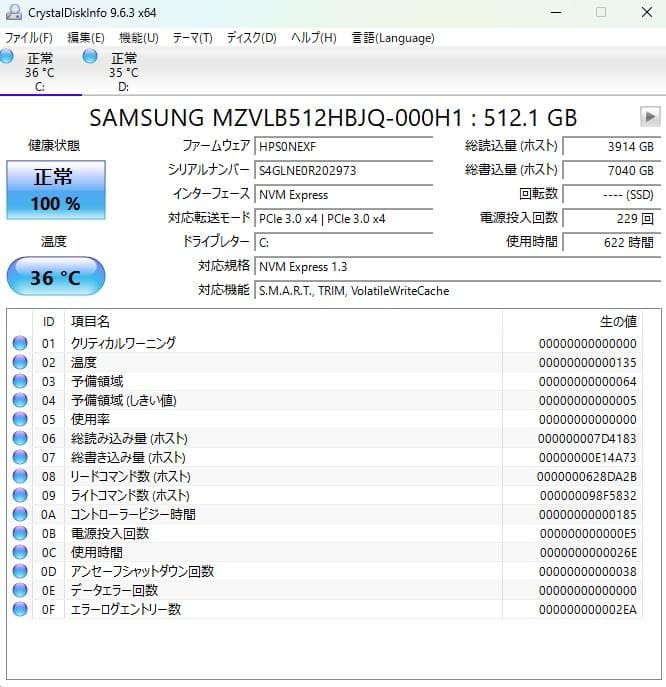
Task: Click the firmware field HPS0NEXF
Action: [344, 146]
